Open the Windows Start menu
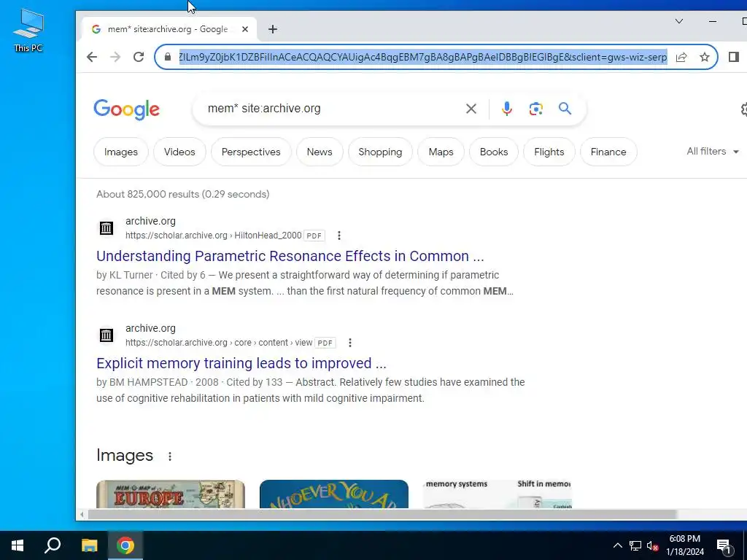The width and height of the screenshot is (747, 560). coord(18,545)
